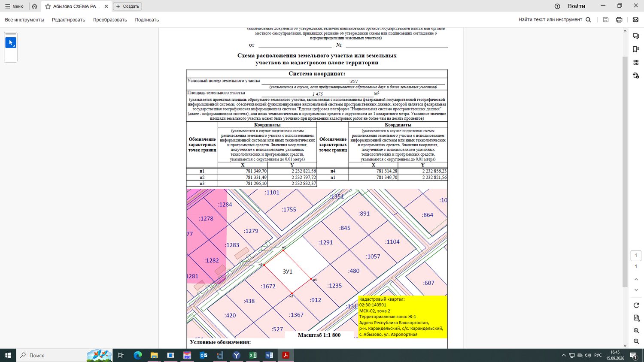Switch to the Абызово СХЕМА РА... tab
This screenshot has width=644, height=362.
pyautogui.click(x=76, y=6)
